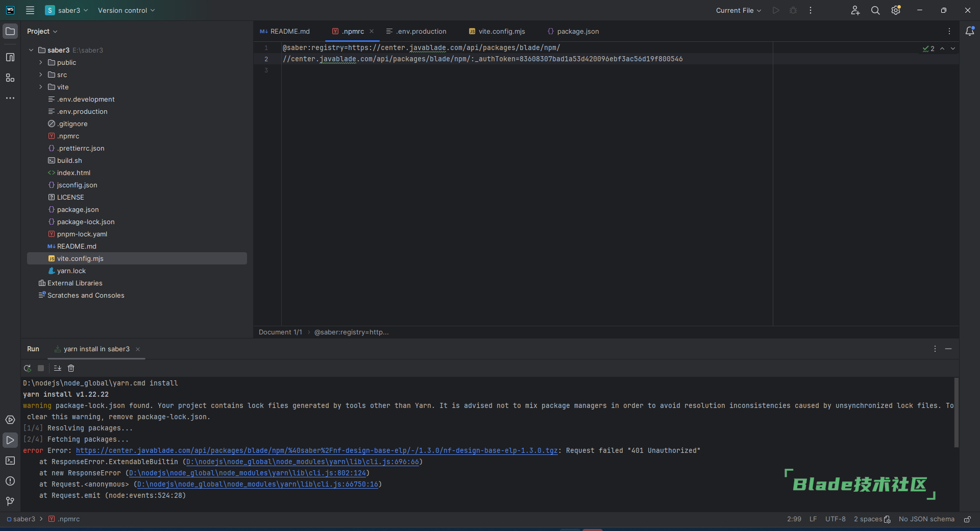This screenshot has width=980, height=531.
Task: Select .npmrc file in project tree
Action: pos(137,136)
